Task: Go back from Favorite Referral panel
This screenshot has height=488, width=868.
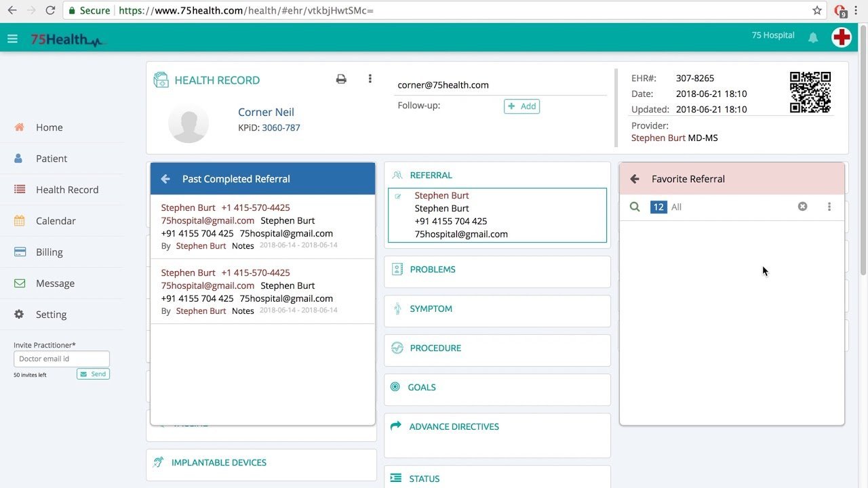Action: coord(635,179)
